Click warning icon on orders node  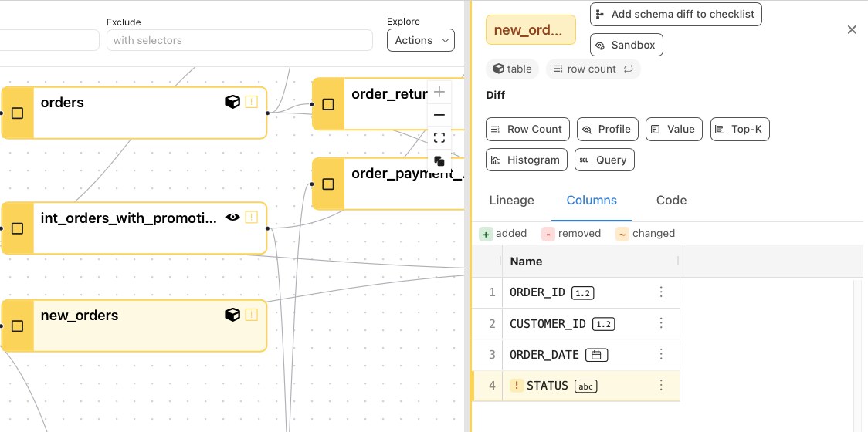(x=251, y=102)
